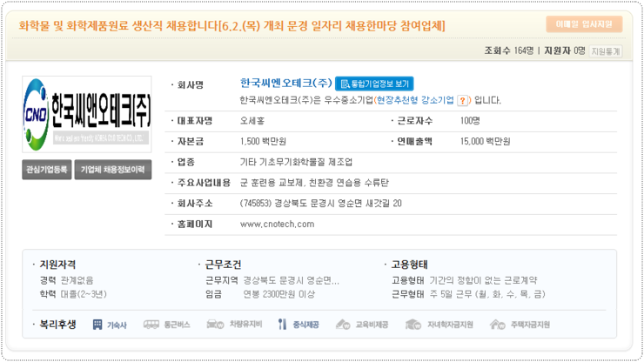
Task: Click 기간의 정함이 없는 근로계약 text
Action: pos(483,280)
